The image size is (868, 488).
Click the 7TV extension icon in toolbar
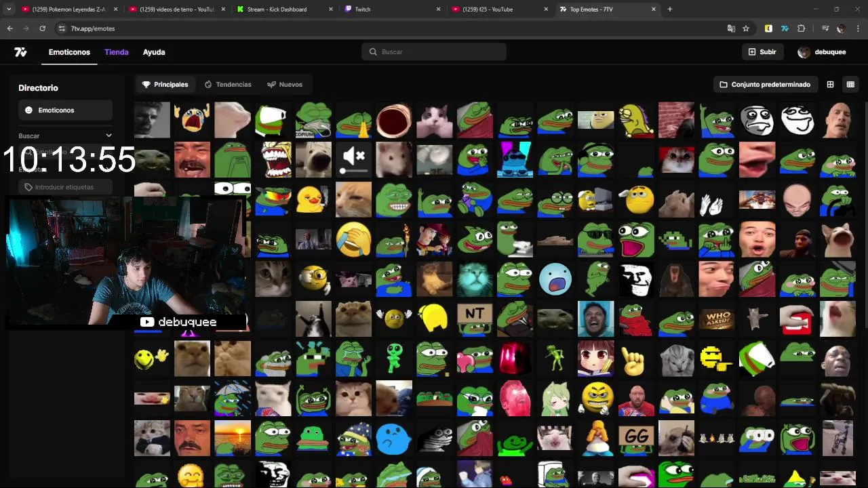[785, 28]
